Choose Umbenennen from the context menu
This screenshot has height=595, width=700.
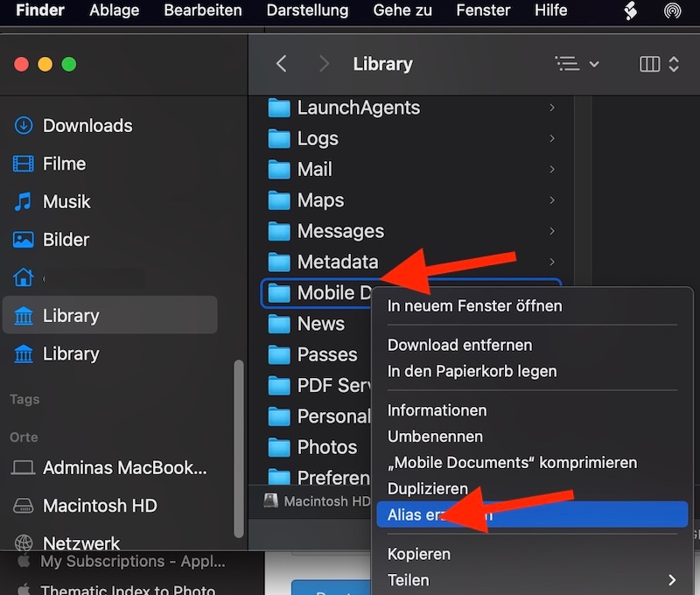pyautogui.click(x=435, y=437)
